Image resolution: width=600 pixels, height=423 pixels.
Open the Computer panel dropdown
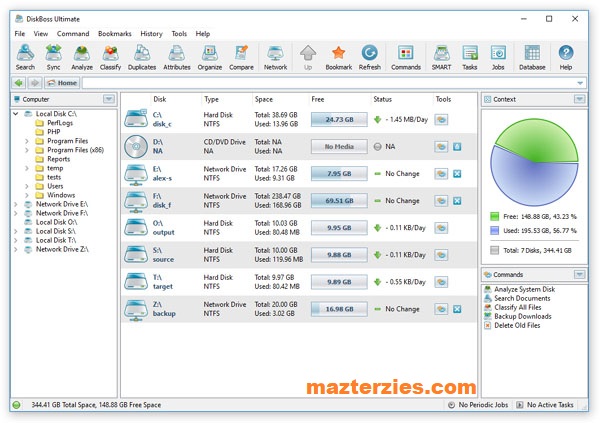[109, 99]
